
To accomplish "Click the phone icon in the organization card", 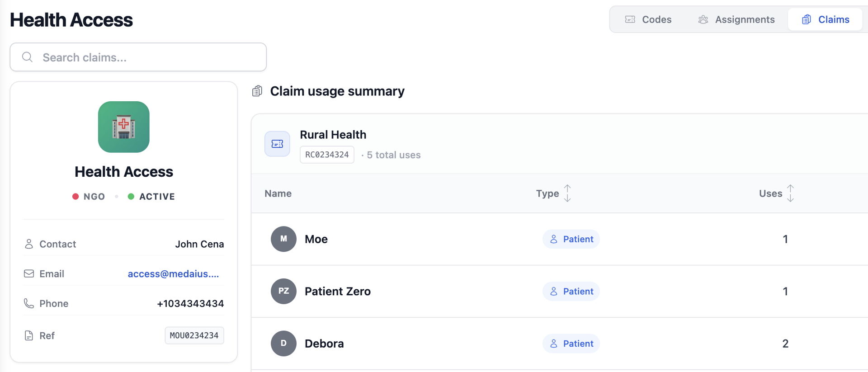I will click(28, 303).
